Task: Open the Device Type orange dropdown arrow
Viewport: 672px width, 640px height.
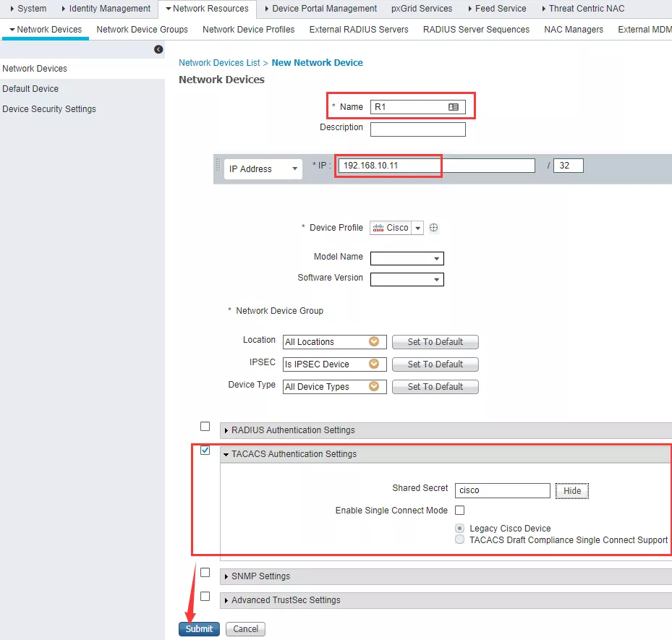Action: (374, 386)
